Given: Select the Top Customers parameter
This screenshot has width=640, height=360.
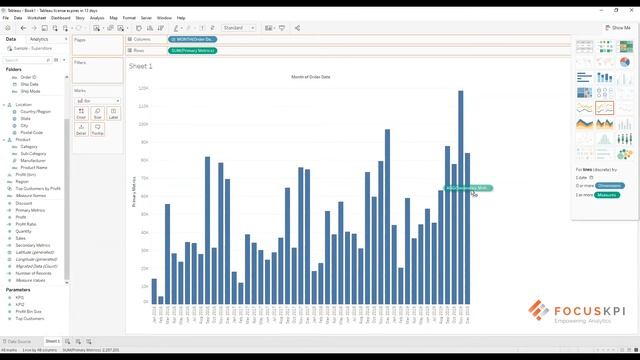Looking at the screenshot, I should (30, 318).
